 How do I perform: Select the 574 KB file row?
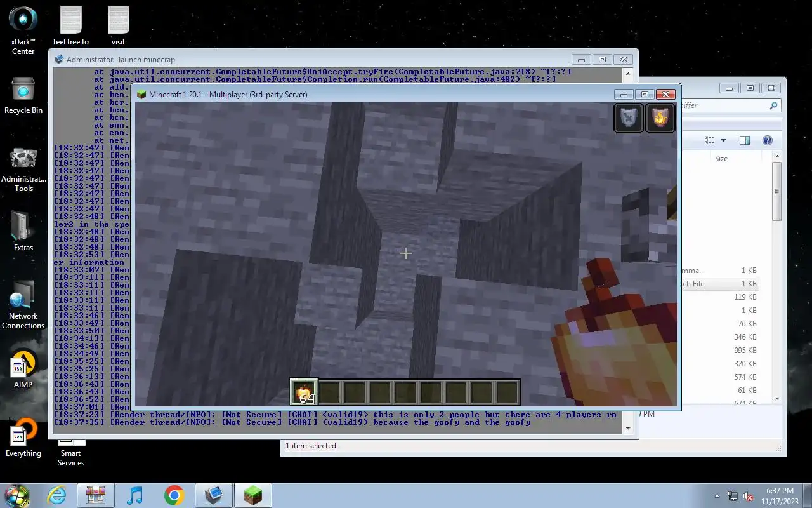pyautogui.click(x=720, y=377)
